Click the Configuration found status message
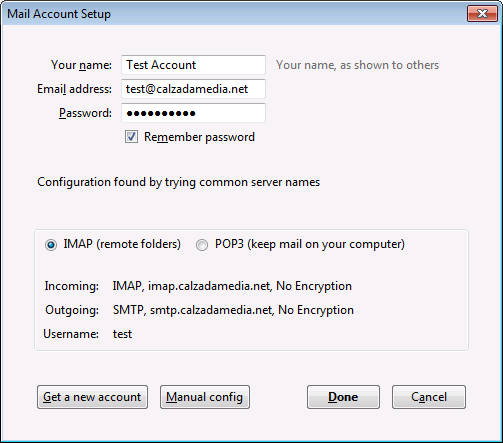The image size is (503, 443). pos(178,182)
